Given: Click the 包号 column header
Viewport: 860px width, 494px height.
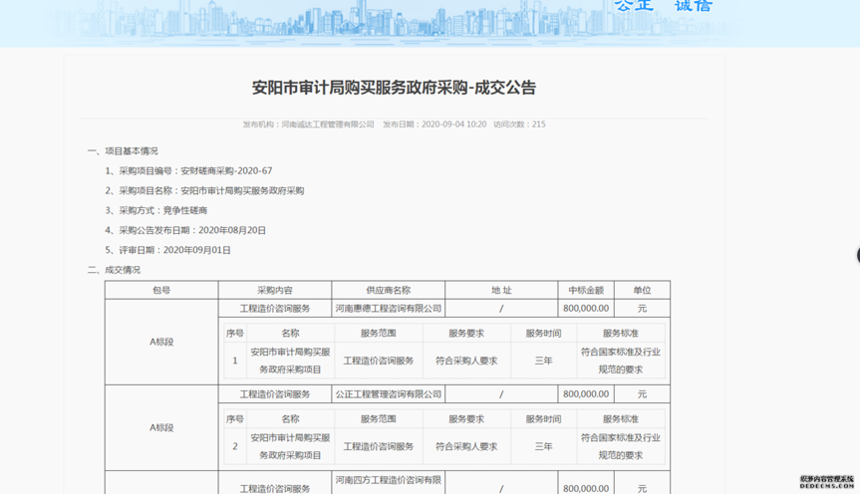Looking at the screenshot, I should [x=161, y=290].
